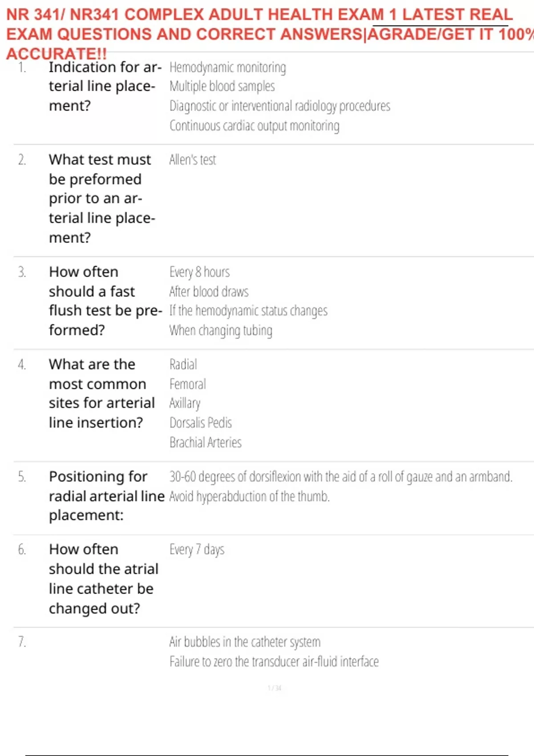Select the 'Dorsalis Pedis' answer
Viewport: 534px width, 756px height.
point(201,422)
